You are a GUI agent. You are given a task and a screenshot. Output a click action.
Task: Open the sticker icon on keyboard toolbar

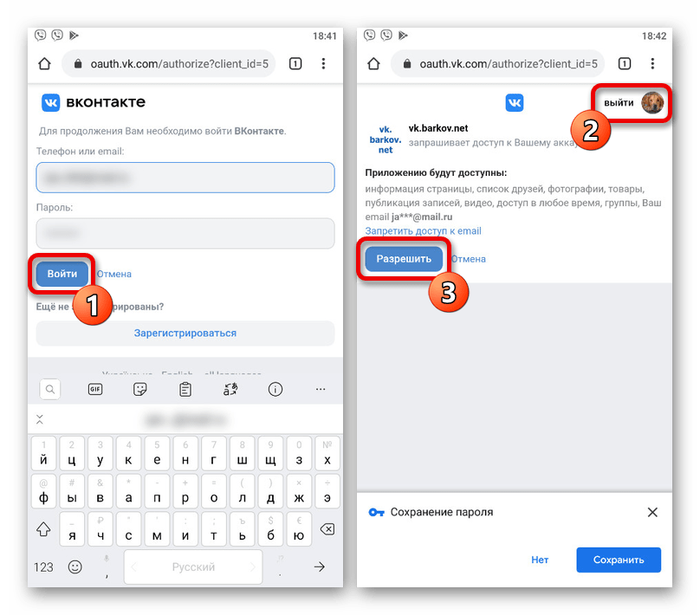140,389
